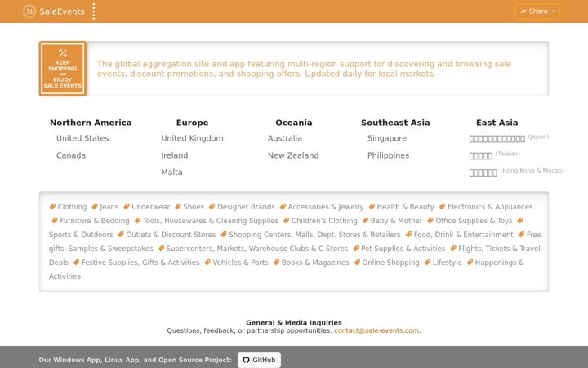Open Happenings & Activities category
The height and width of the screenshot is (368, 588).
499,263
